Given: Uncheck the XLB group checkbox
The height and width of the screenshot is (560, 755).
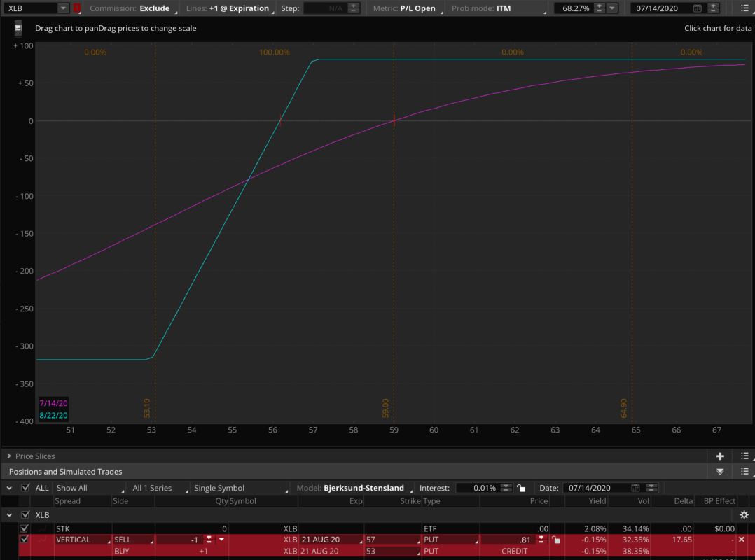Looking at the screenshot, I should tap(26, 514).
